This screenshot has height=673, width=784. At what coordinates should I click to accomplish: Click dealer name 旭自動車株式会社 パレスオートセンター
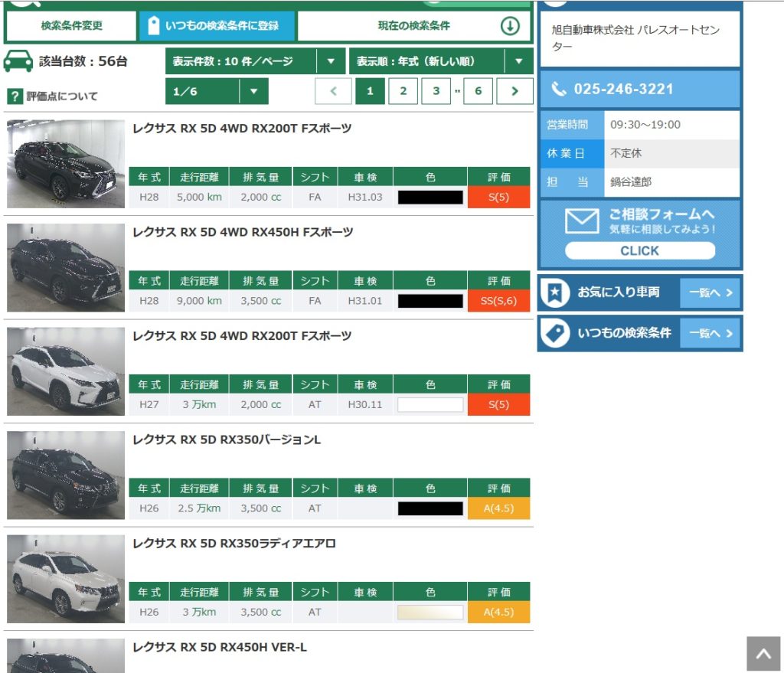coord(635,38)
